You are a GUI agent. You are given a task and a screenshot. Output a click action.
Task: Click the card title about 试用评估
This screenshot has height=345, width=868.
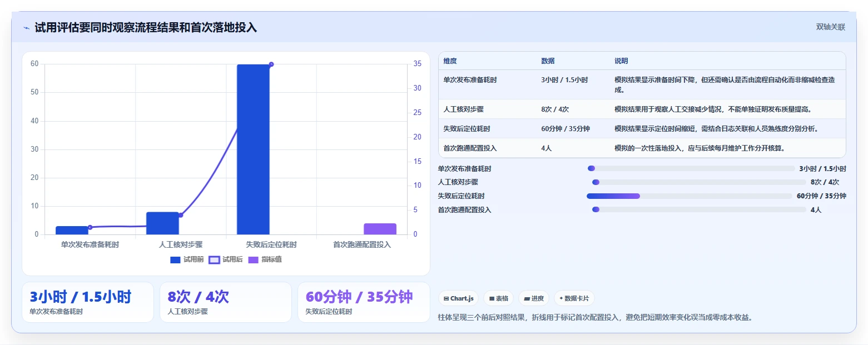146,28
